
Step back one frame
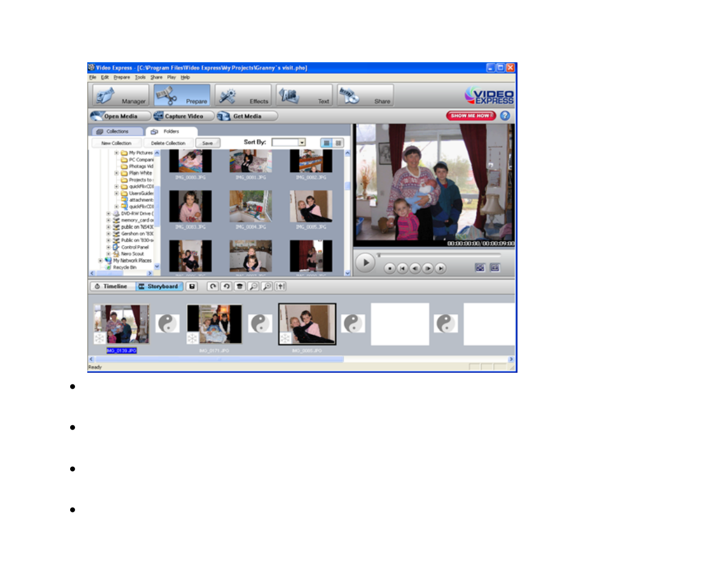pos(415,268)
